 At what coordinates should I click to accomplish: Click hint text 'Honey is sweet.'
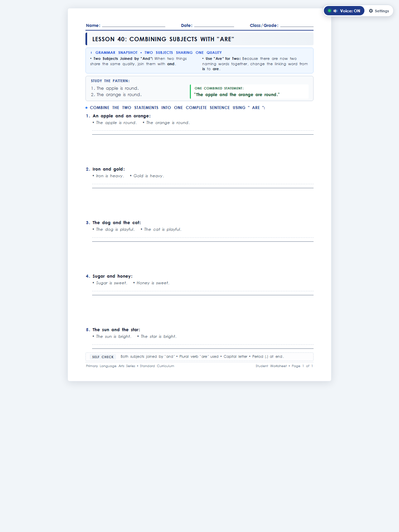click(x=153, y=283)
